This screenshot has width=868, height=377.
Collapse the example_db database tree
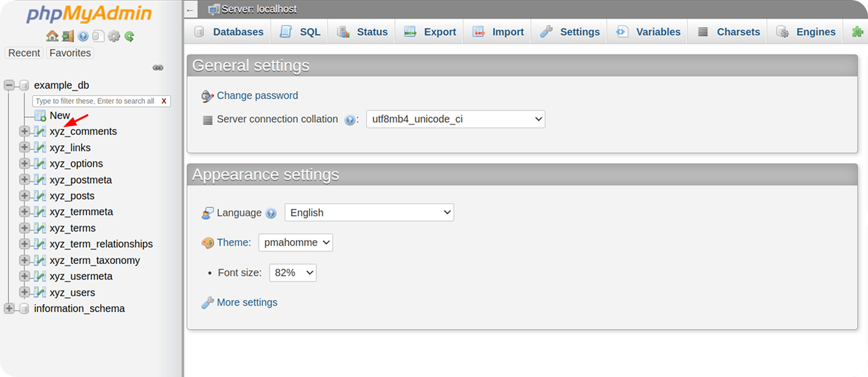(9, 85)
